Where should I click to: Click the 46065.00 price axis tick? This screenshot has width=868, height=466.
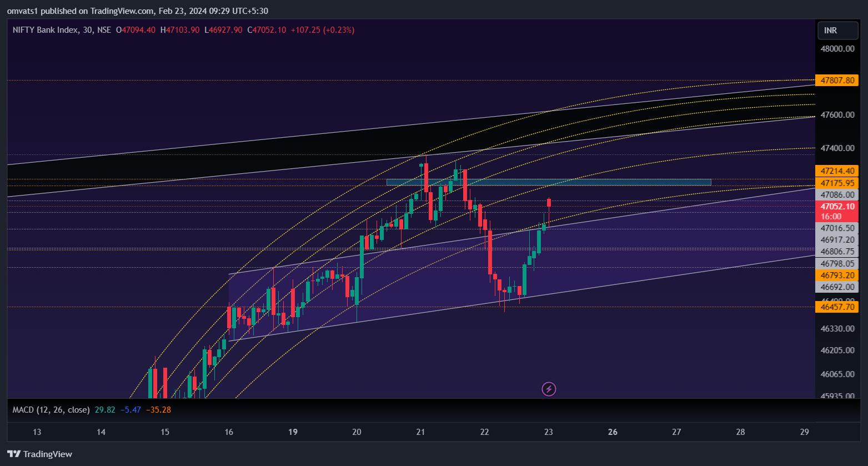click(837, 374)
